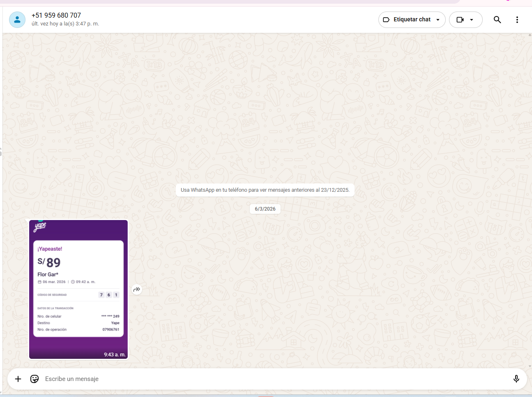Viewport: 532px width, 397px height.
Task: Search within this chat conversation
Action: (497, 20)
